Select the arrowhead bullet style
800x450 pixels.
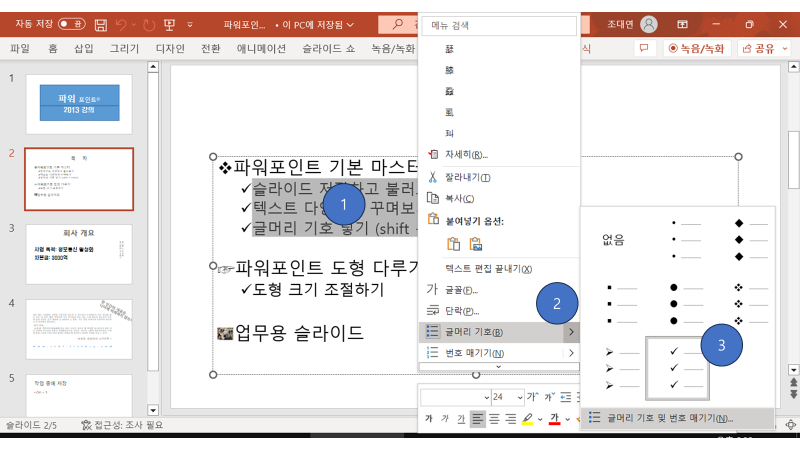614,368
